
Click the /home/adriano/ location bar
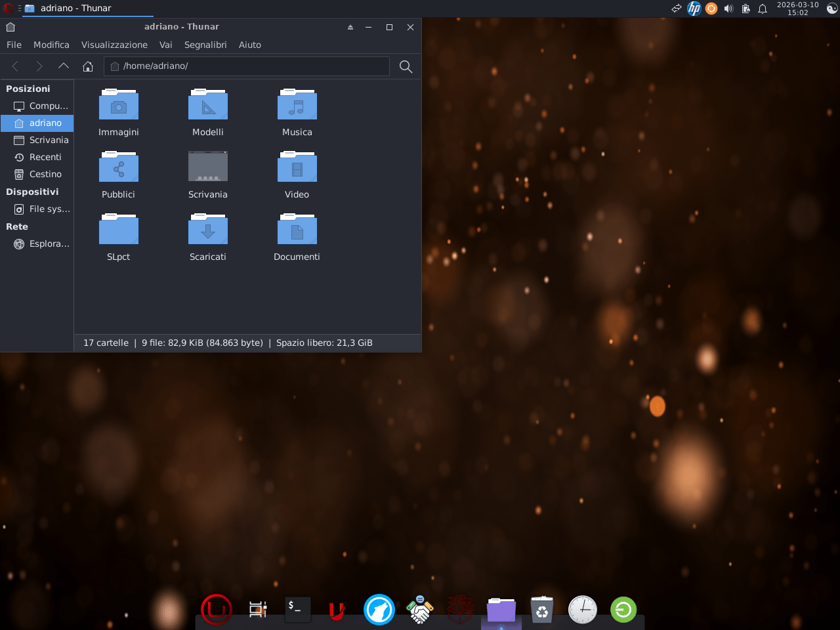tap(249, 66)
